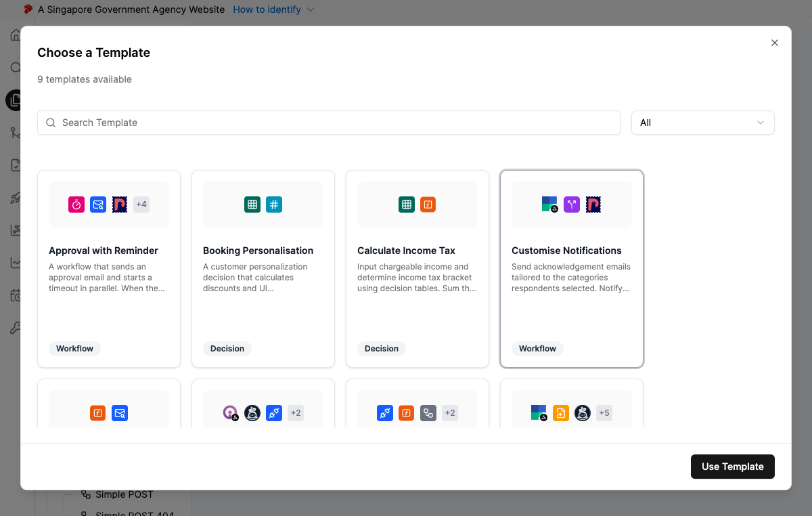Click the teal hash icon on Booking Personalisation
Image resolution: width=812 pixels, height=516 pixels.
[x=274, y=205]
